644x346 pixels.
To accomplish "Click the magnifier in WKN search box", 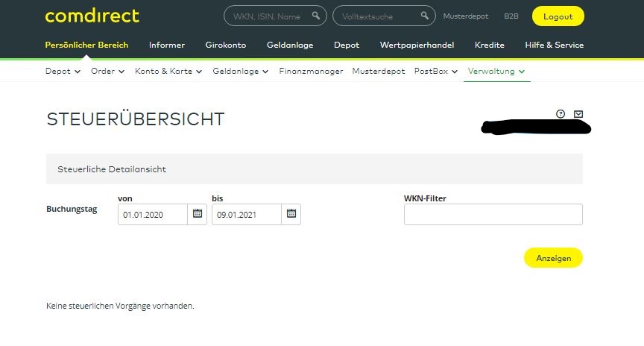I will point(317,16).
